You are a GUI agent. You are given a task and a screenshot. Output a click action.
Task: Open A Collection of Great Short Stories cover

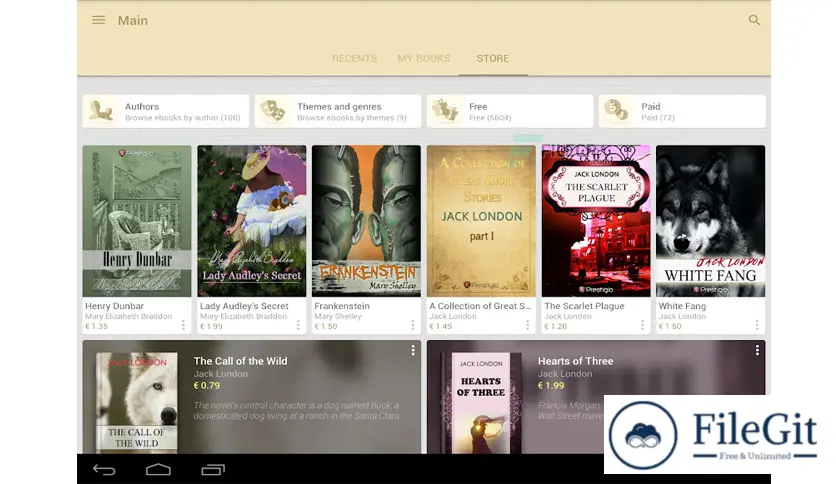[481, 221]
